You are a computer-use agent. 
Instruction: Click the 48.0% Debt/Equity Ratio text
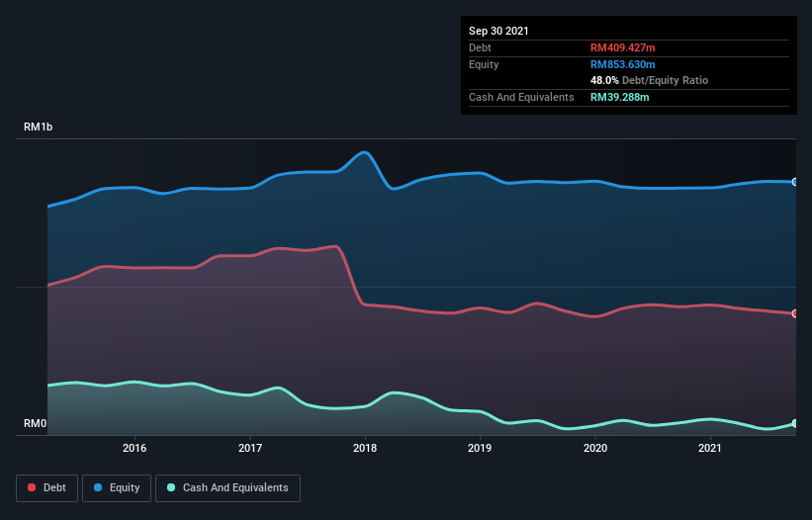point(649,80)
